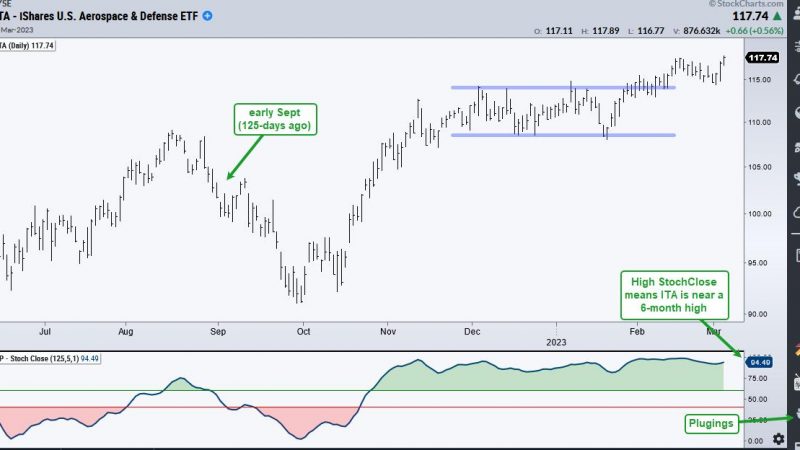The height and width of the screenshot is (450, 800).
Task: Click the 110.00 price axis label
Action: click(x=760, y=122)
